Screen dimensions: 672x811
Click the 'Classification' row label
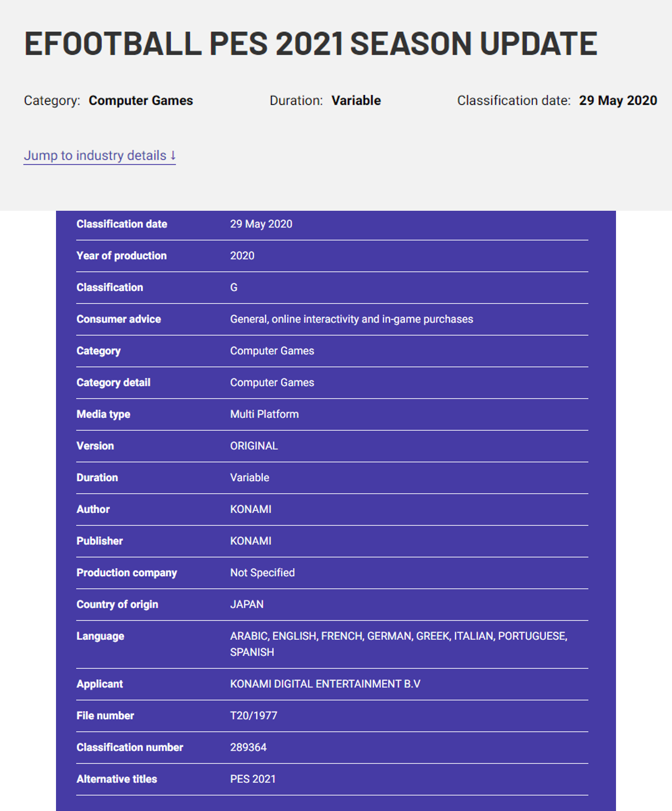click(x=110, y=287)
